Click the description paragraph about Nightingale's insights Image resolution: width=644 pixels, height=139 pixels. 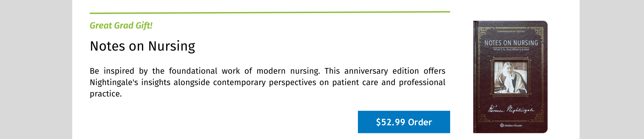(x=268, y=82)
